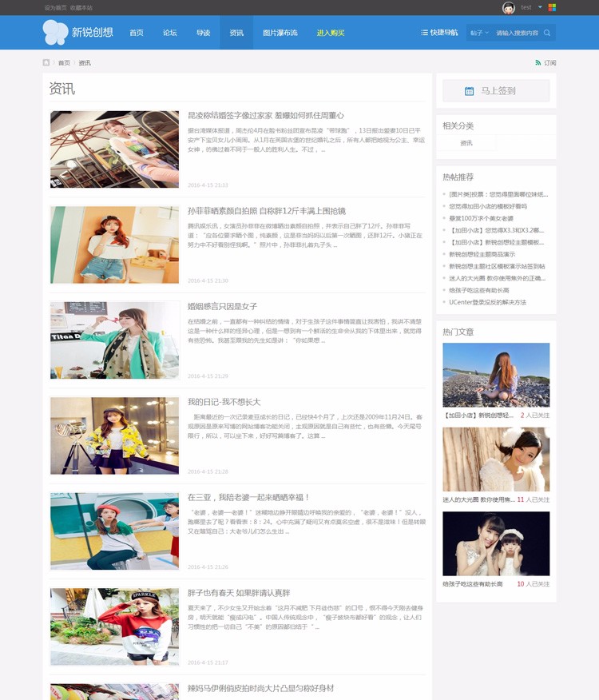
Task: Click the 马上签到 button
Action: 496,90
